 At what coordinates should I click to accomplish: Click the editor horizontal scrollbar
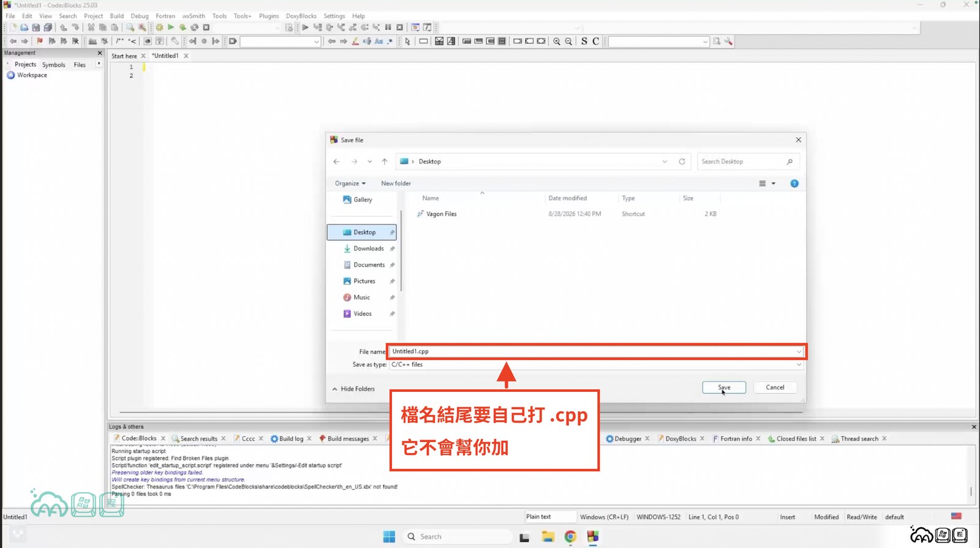tap(459, 413)
